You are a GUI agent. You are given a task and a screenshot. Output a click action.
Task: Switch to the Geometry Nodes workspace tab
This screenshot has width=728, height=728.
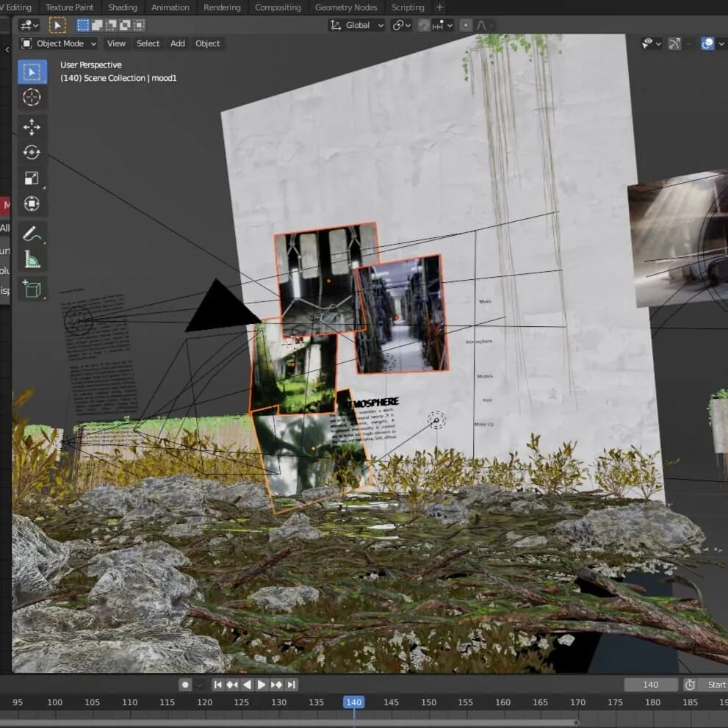click(345, 7)
